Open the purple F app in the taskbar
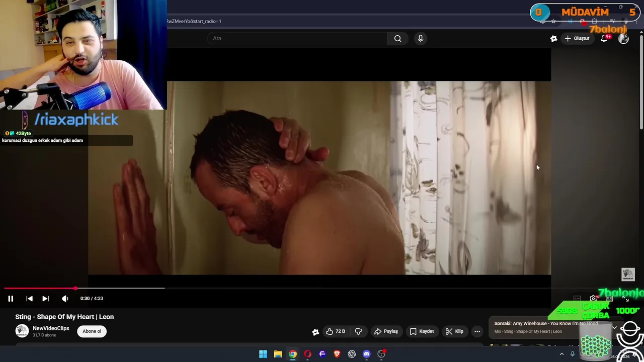Screen dimensions: 644x362 point(323,354)
